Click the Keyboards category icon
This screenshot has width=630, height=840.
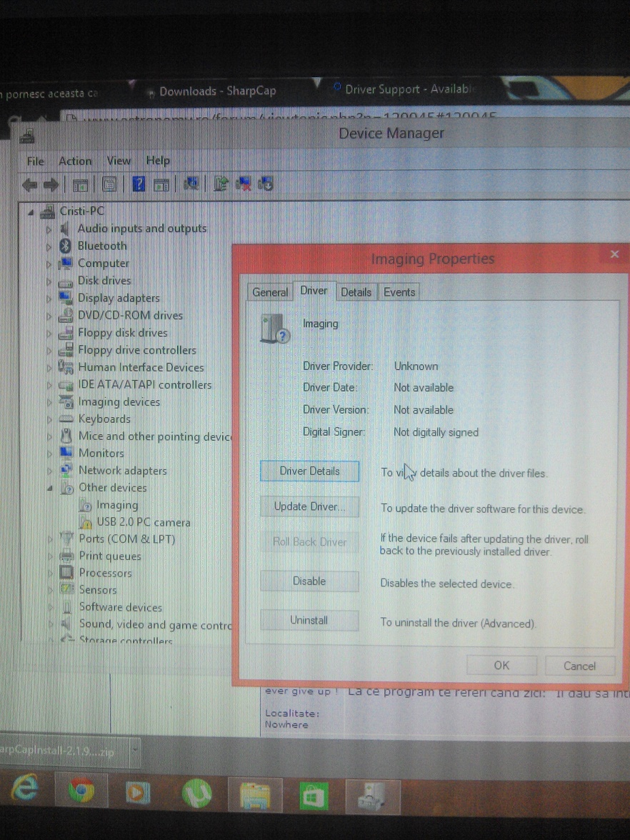(66, 419)
